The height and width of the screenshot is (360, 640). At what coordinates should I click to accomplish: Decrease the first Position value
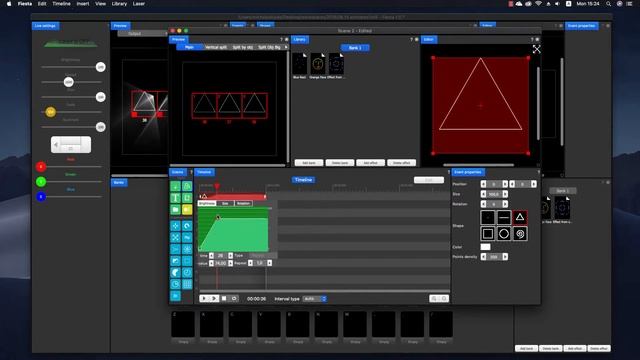[483, 184]
